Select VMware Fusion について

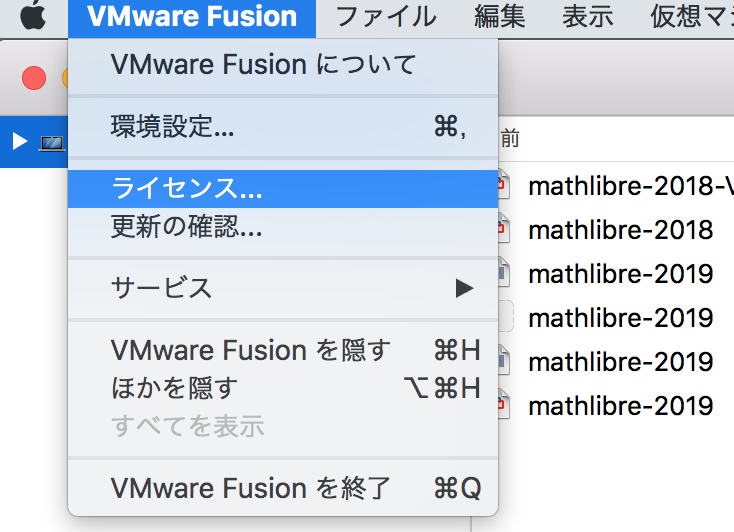(263, 66)
